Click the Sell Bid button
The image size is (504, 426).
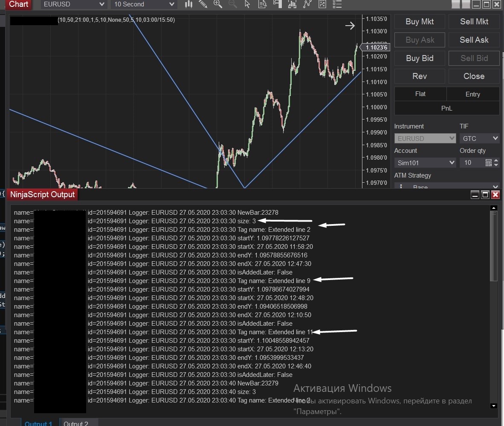[x=474, y=58]
